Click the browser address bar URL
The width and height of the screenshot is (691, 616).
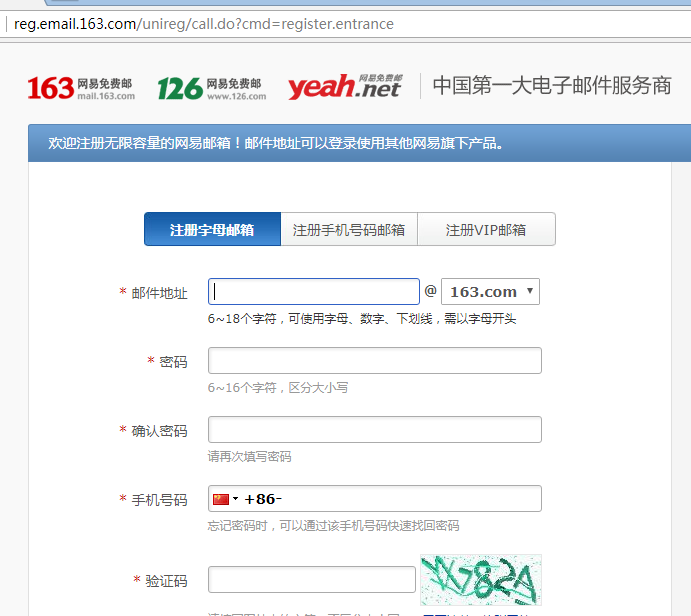pyautogui.click(x=204, y=24)
